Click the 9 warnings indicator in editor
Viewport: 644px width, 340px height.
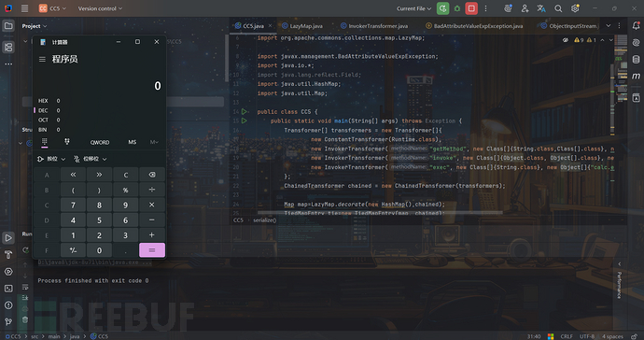pyautogui.click(x=579, y=40)
